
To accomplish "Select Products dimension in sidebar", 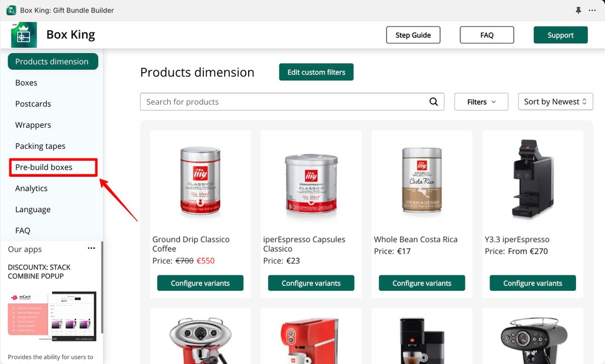I will tap(53, 61).
